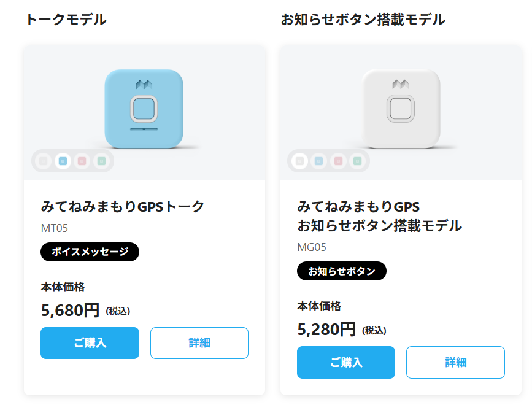Select white color for the MG05 model
The height and width of the screenshot is (413, 532).
pyautogui.click(x=299, y=161)
